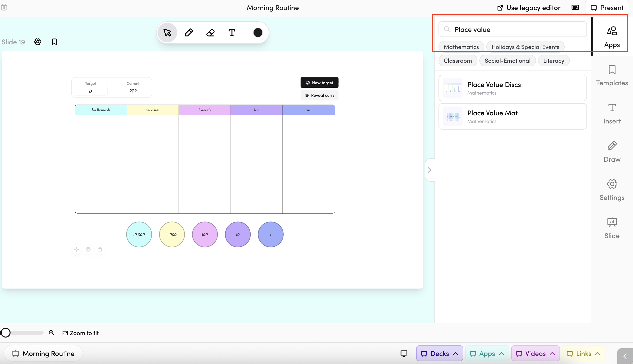Expand the Decks dropdown

(x=439, y=353)
